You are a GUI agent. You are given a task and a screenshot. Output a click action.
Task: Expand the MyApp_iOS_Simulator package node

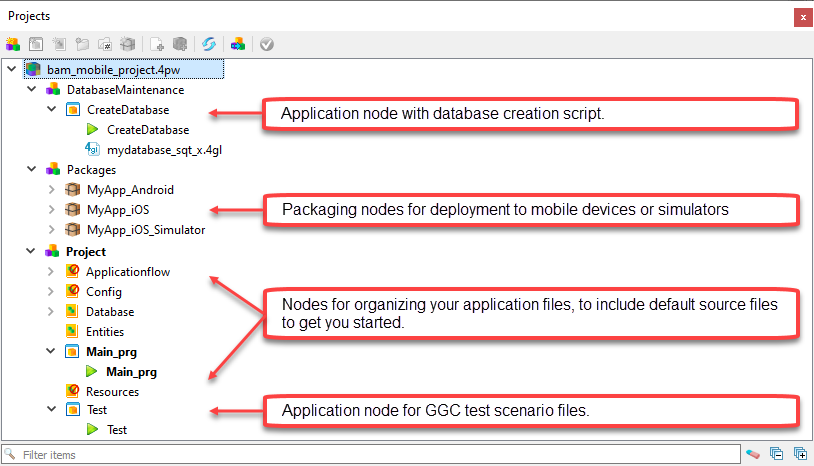[x=52, y=230]
